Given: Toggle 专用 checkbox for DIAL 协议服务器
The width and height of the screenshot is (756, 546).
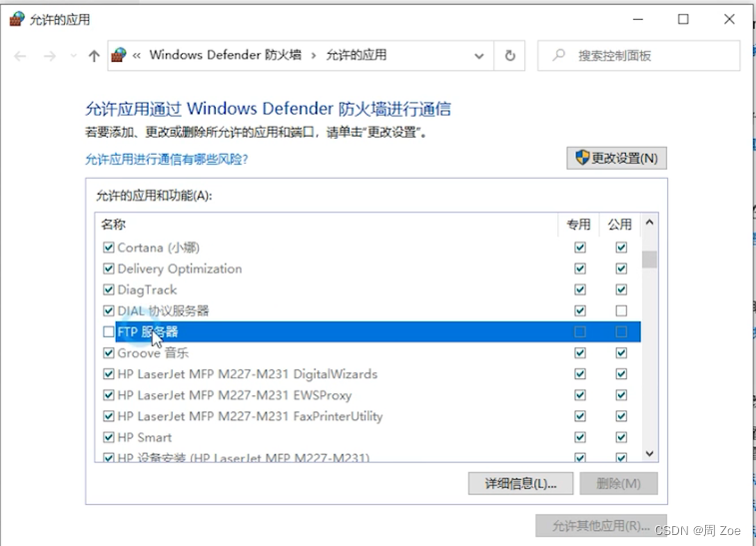Looking at the screenshot, I should pyautogui.click(x=580, y=310).
